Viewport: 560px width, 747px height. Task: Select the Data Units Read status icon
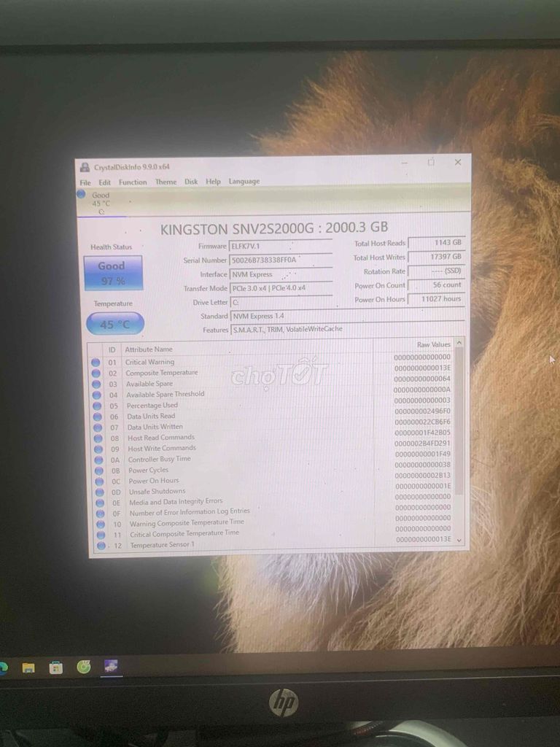[98, 417]
